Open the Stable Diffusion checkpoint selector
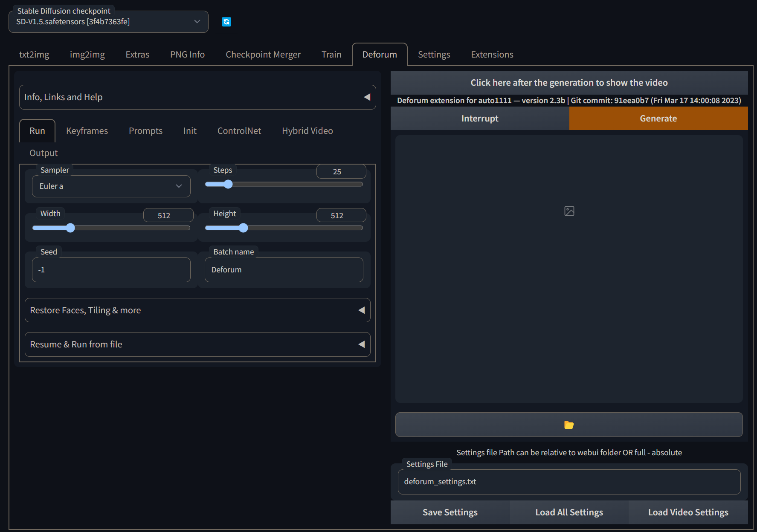Screen dimensions: 757x532 108,22
